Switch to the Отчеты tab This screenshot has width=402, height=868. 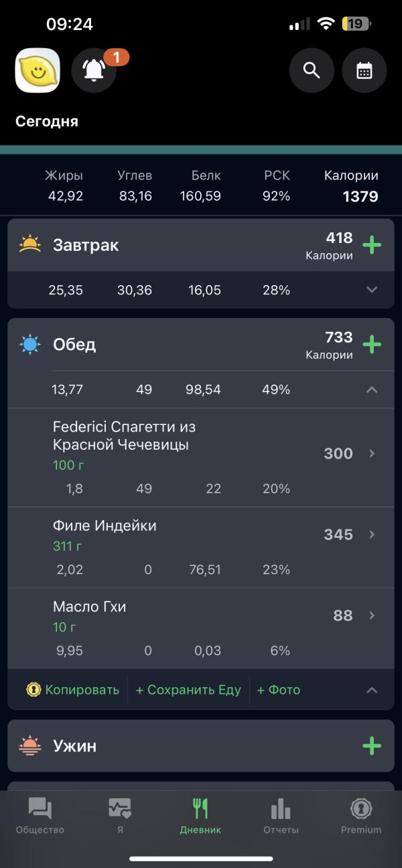click(x=281, y=816)
